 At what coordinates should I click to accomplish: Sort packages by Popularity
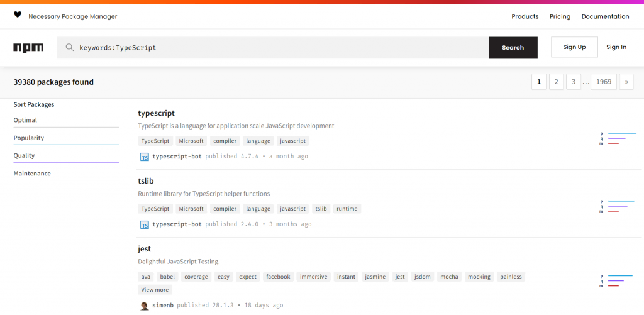click(x=66, y=138)
